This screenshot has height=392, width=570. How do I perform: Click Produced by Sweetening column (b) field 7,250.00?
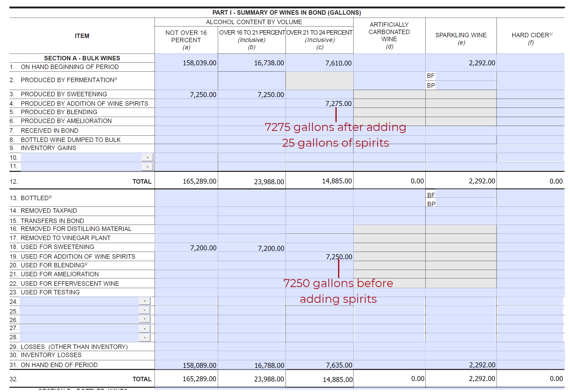click(252, 94)
